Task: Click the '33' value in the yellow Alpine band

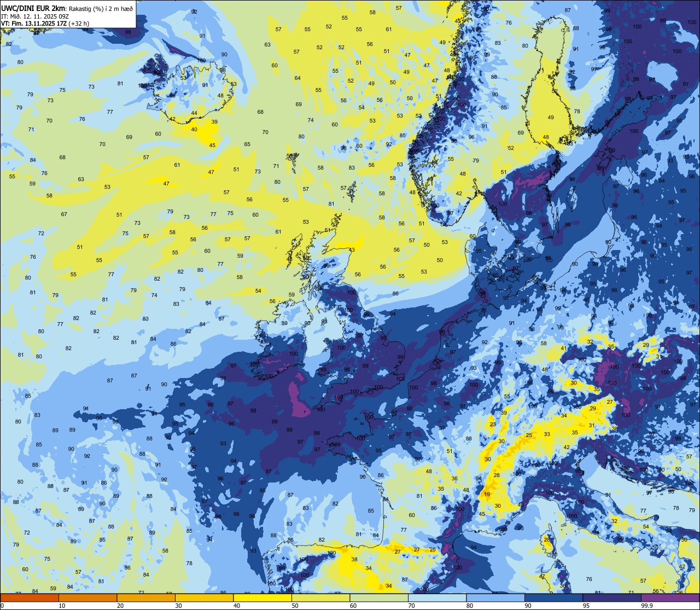Action: tap(547, 434)
